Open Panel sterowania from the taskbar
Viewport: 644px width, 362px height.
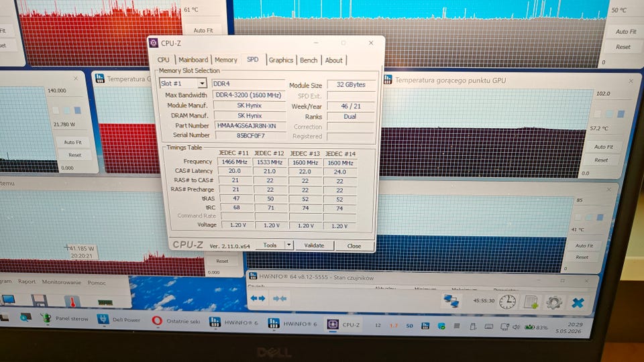coord(64,318)
